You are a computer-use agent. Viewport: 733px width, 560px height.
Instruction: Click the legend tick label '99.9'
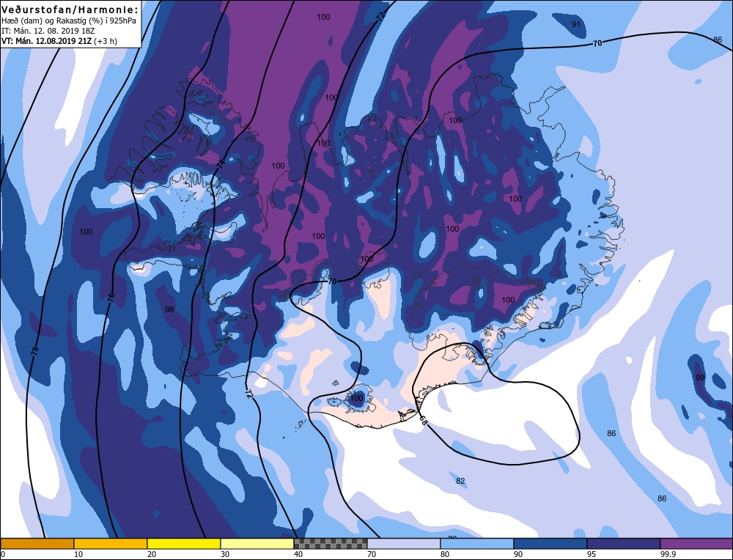pos(667,555)
